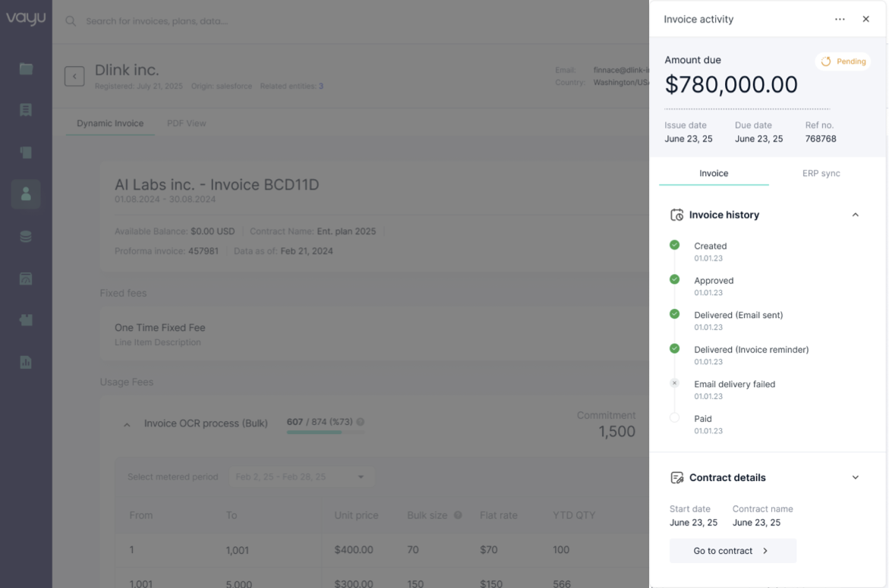Click the Go to contract button
This screenshot has height=588, width=889.
coord(733,551)
